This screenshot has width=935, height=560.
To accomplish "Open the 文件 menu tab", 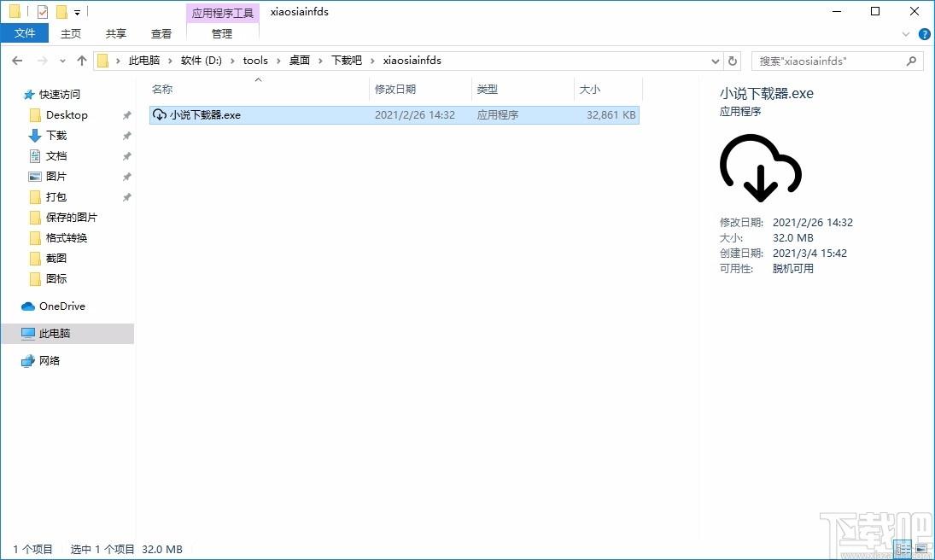I will (x=25, y=33).
